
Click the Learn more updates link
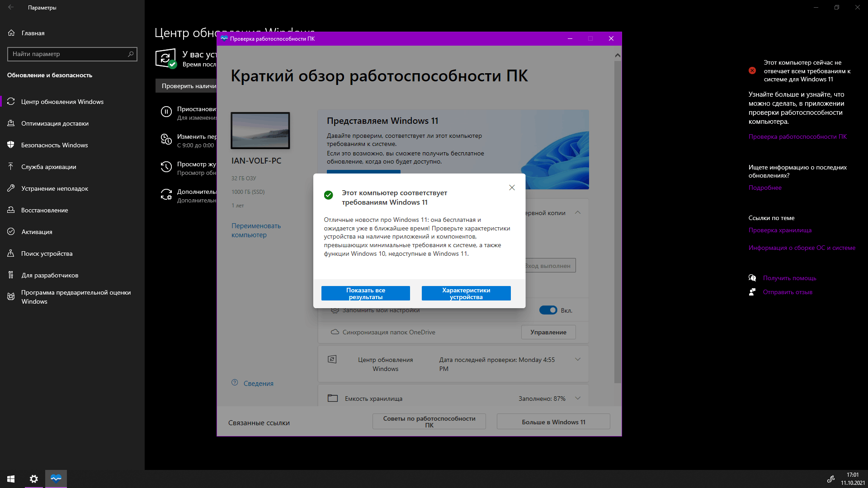click(765, 188)
